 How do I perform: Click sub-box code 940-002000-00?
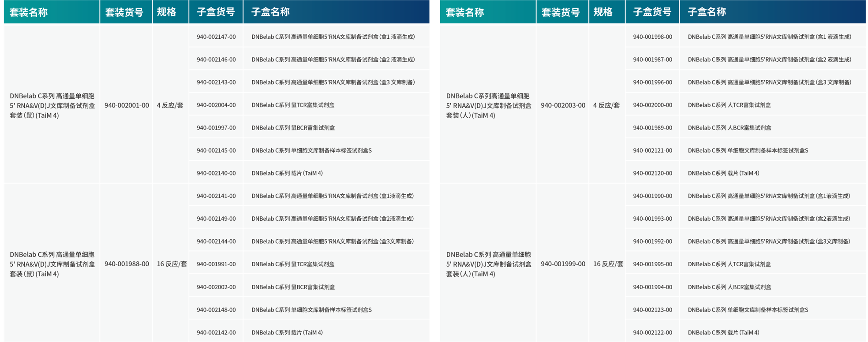point(653,105)
